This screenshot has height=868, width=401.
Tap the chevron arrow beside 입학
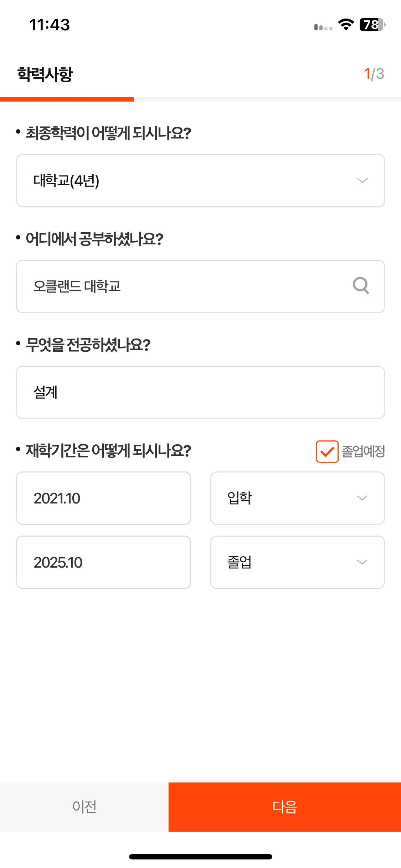pyautogui.click(x=362, y=498)
